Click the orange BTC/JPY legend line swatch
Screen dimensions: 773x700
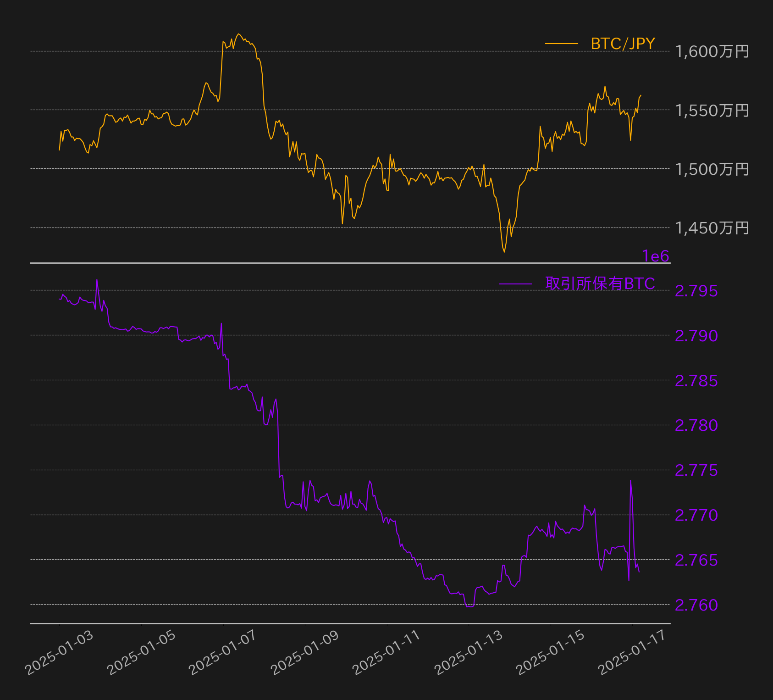tap(562, 44)
